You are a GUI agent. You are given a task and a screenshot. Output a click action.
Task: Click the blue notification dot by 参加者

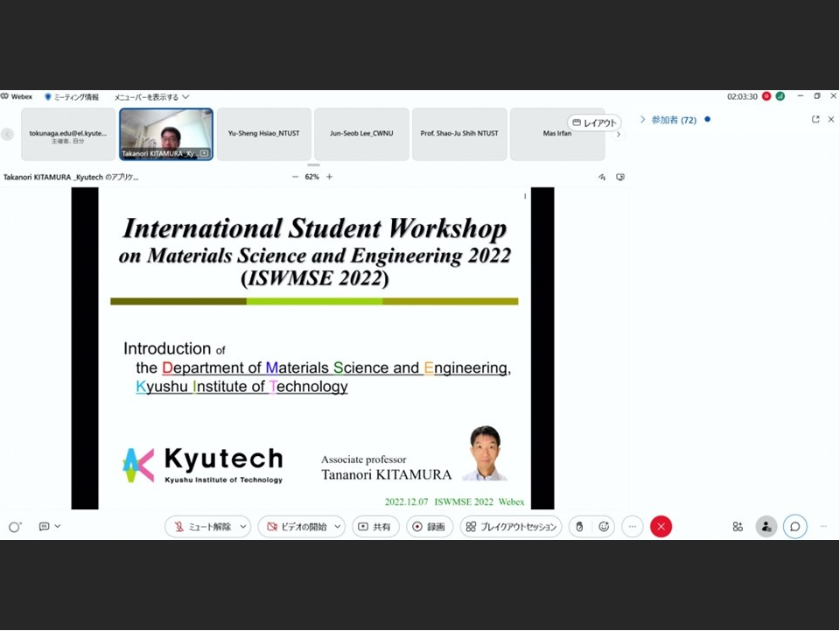pyautogui.click(x=708, y=119)
